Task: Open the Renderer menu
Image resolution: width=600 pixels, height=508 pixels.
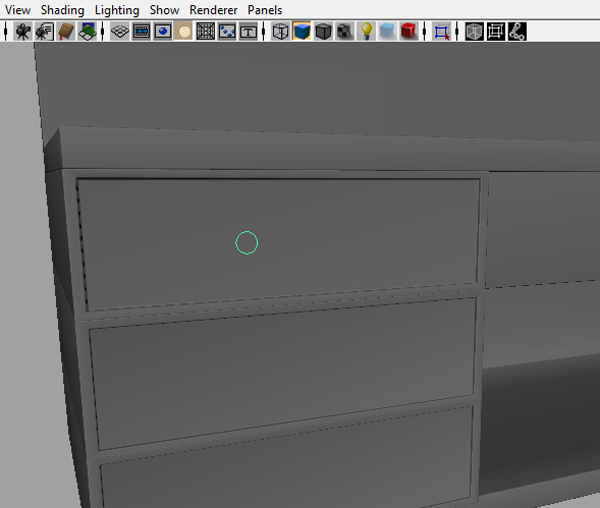Action: tap(213, 10)
